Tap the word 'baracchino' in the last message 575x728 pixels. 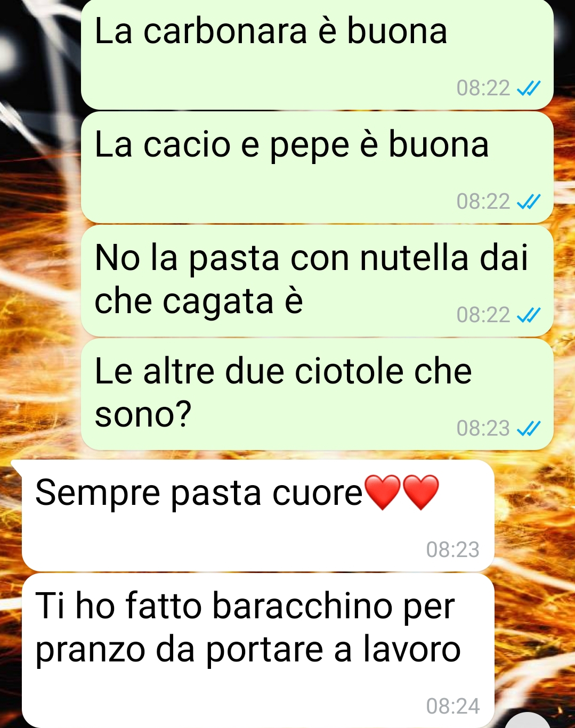303,606
